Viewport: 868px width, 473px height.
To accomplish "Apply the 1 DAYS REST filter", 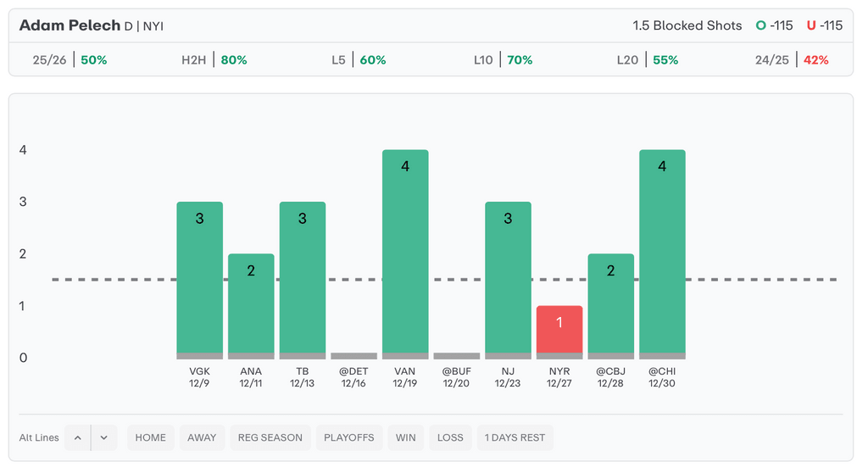I will click(x=515, y=437).
